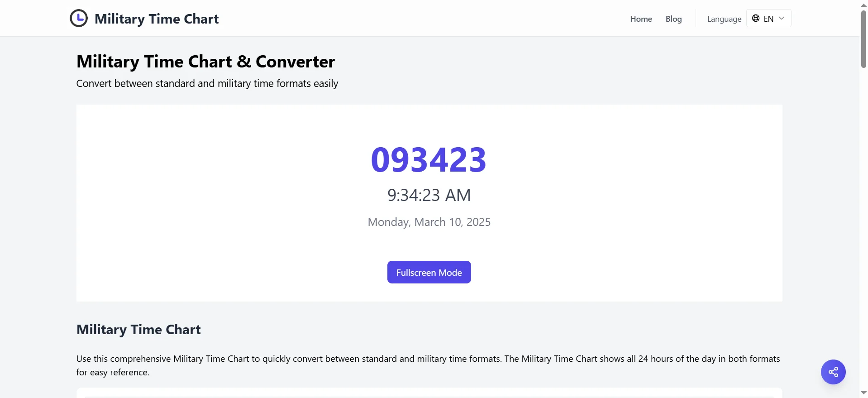Screen dimensions: 868x398
Task: Click the 9:34:23 AM standard time text
Action: pyautogui.click(x=429, y=195)
